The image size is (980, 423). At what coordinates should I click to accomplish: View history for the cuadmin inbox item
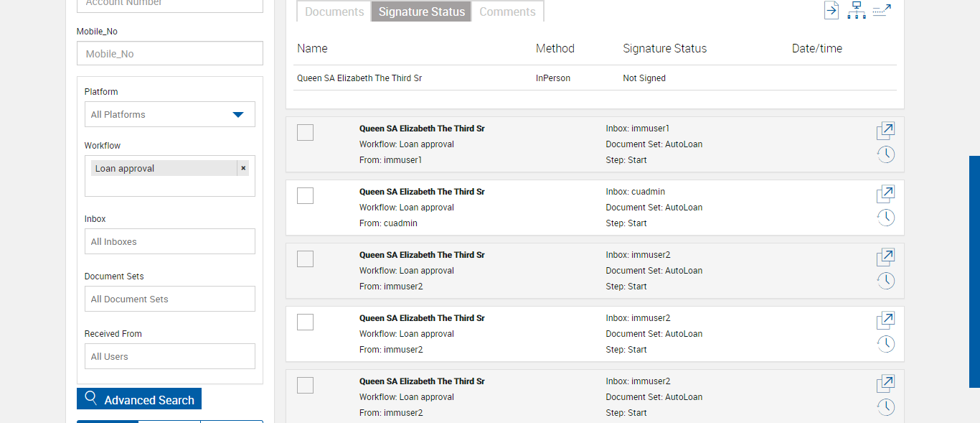[x=886, y=218]
